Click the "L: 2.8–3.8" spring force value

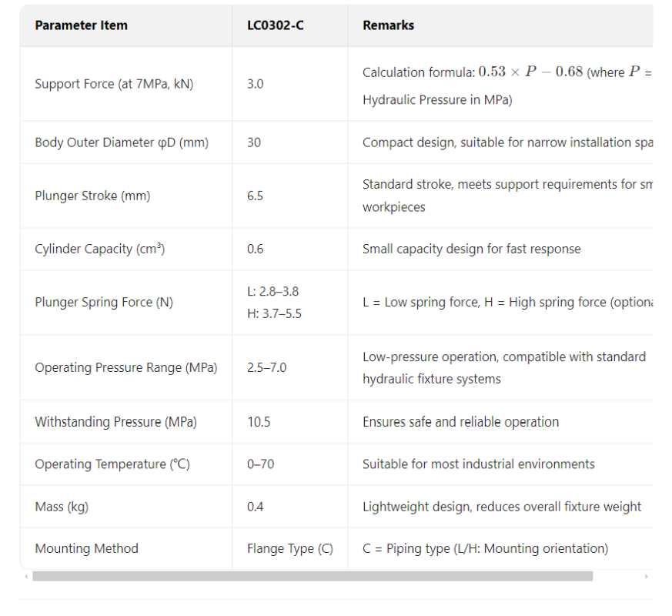point(272,291)
